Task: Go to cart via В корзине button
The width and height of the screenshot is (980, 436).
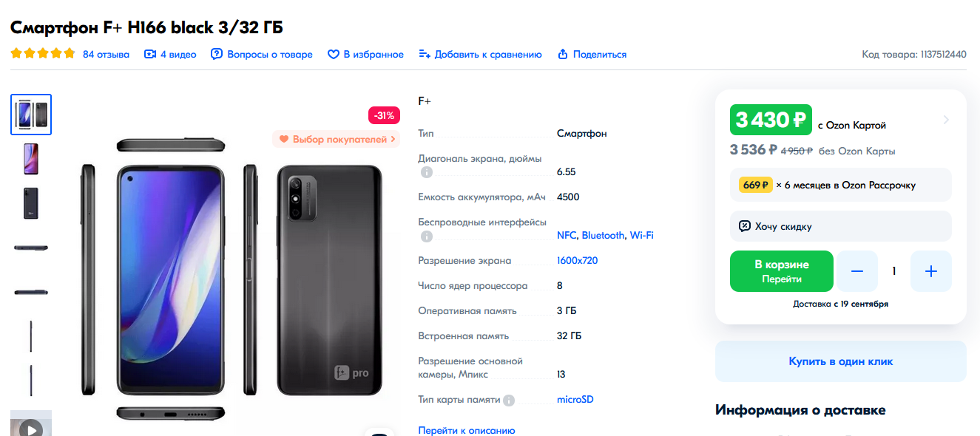Action: click(x=782, y=271)
